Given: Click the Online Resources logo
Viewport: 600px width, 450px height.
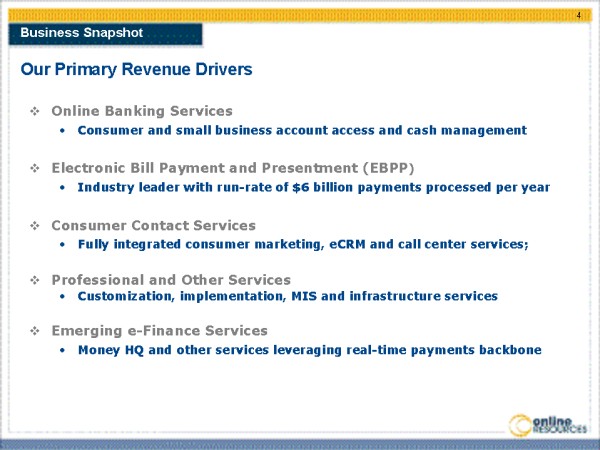Looking at the screenshot, I should click(x=548, y=423).
